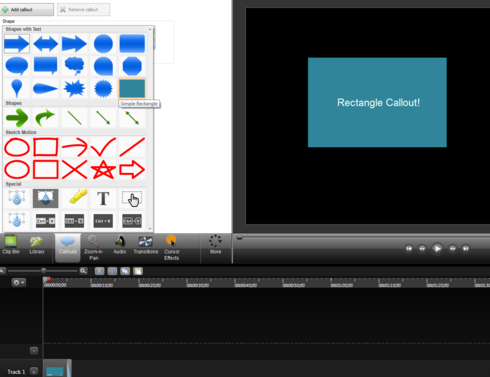Select the dark spotlight callout
The image size is (490, 377).
[46, 198]
